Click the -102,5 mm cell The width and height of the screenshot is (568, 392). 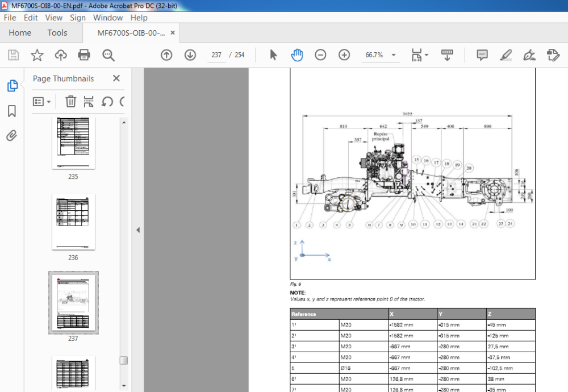coord(511,368)
